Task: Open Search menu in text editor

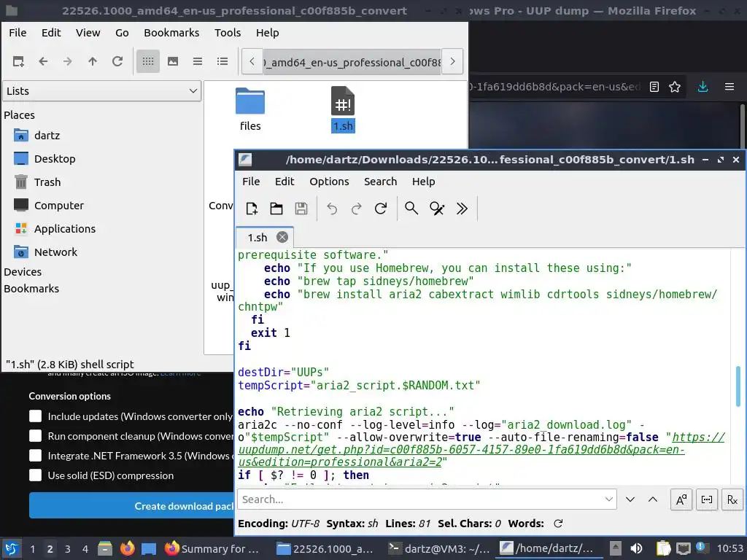Action: (x=380, y=182)
